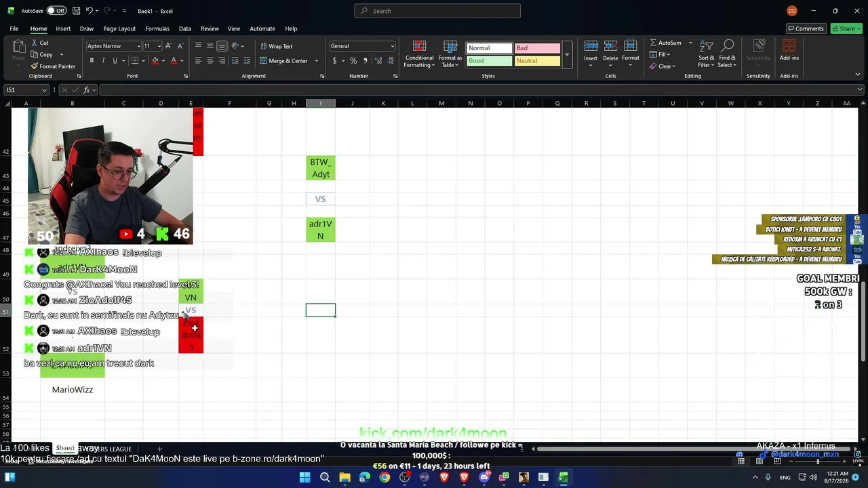Viewport: 868px width, 488px height.
Task: Toggle italic formatting
Action: pos(103,60)
